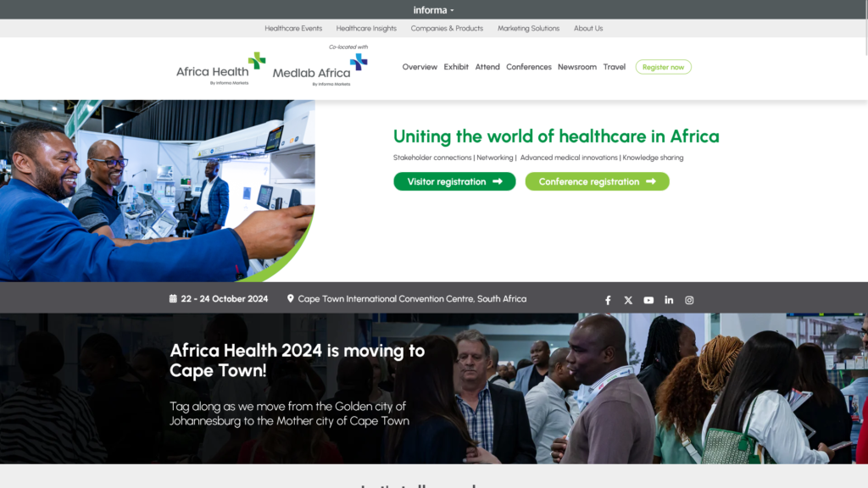Open the Instagram social icon
868x488 pixels.
(689, 300)
